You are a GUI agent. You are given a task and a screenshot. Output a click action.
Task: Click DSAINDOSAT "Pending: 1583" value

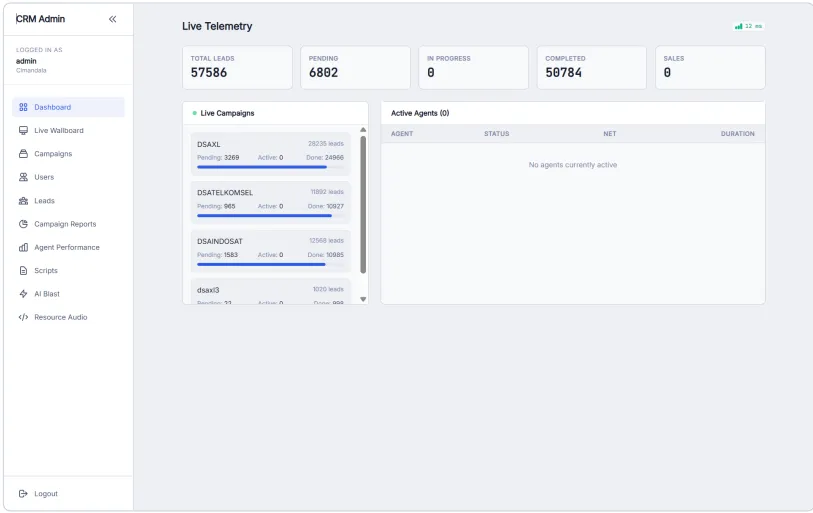point(217,255)
